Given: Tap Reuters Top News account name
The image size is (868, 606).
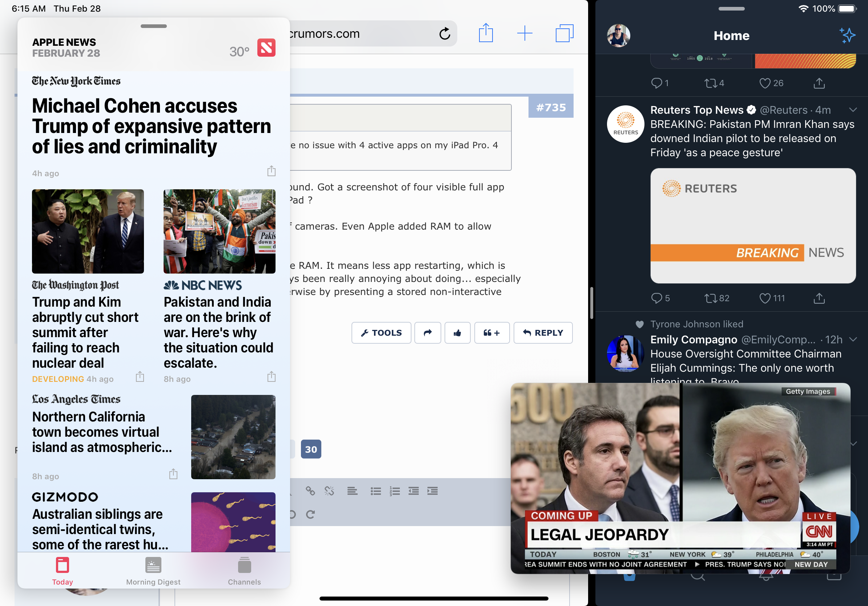Looking at the screenshot, I should pyautogui.click(x=697, y=110).
